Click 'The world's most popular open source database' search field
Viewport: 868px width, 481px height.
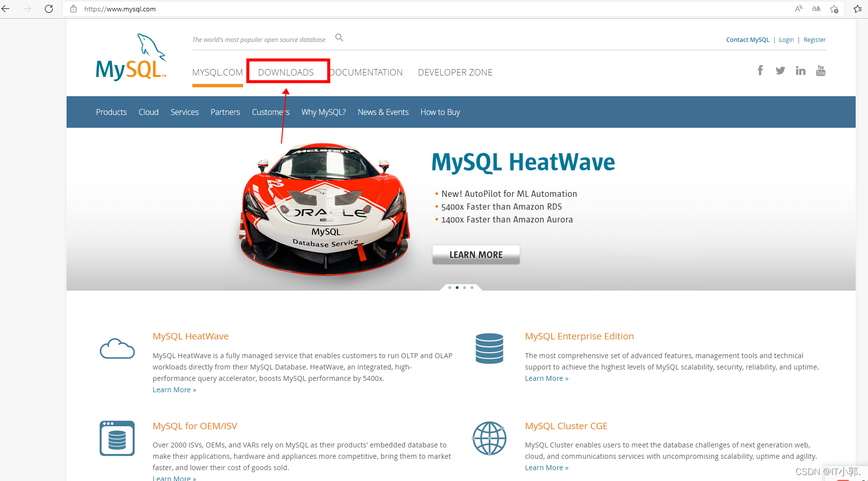coord(259,39)
